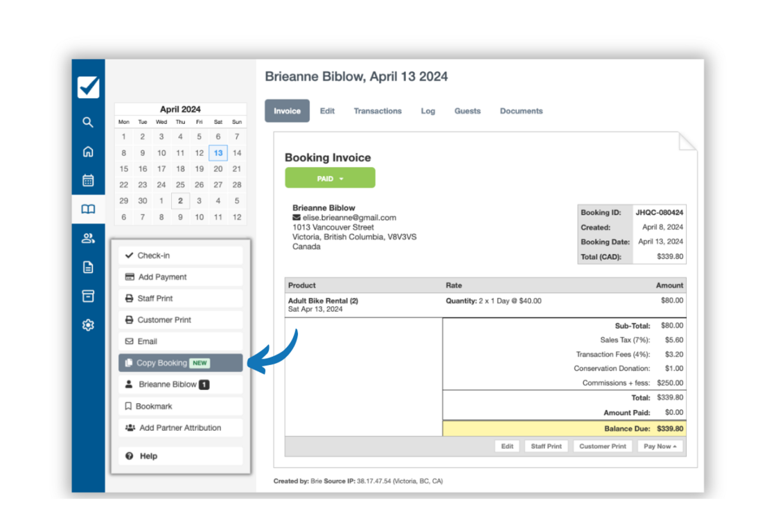Open the guests people icon in the sidebar
The width and height of the screenshot is (776, 532).
click(x=88, y=238)
